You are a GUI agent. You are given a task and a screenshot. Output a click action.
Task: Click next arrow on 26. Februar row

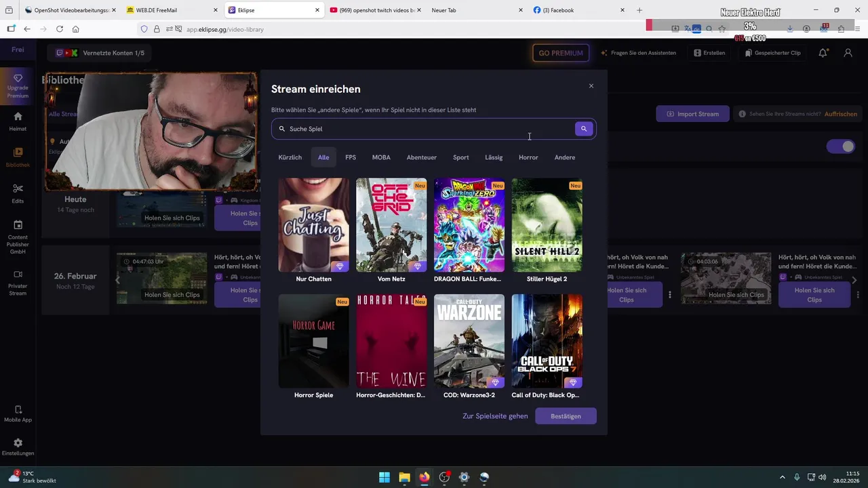coord(854,280)
